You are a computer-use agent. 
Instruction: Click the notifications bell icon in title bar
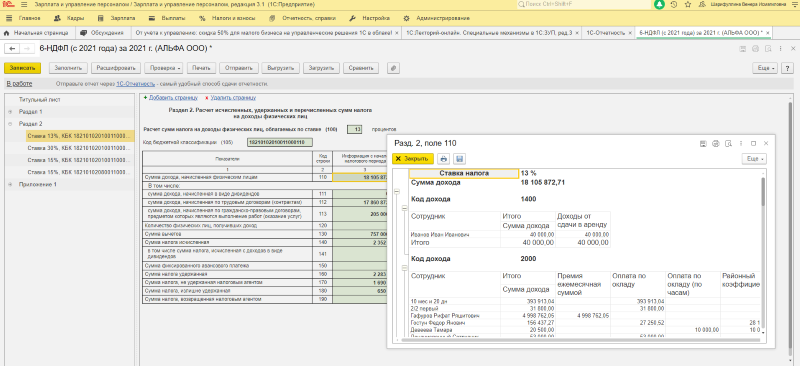point(660,5)
